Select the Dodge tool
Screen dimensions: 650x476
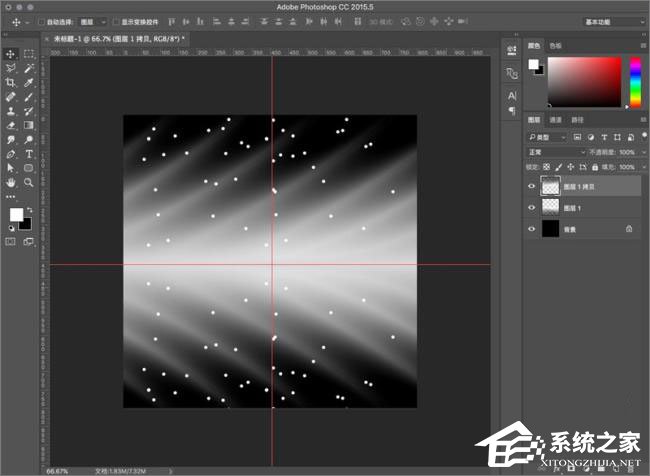(x=29, y=140)
